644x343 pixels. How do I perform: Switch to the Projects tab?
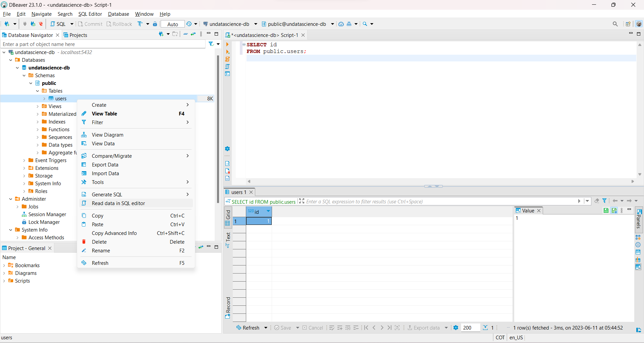point(75,35)
